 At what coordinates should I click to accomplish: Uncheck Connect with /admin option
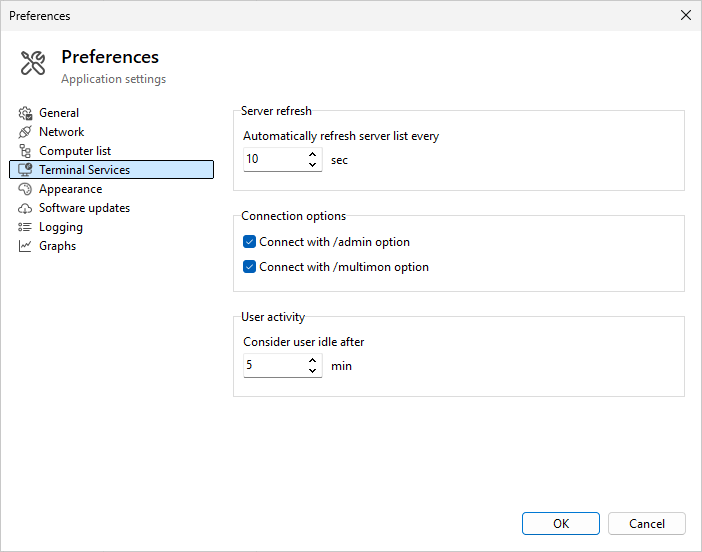tap(250, 242)
